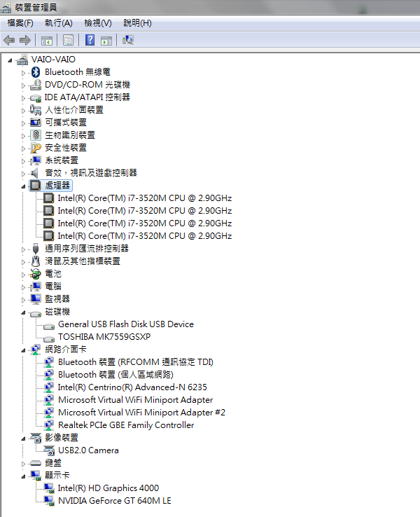Click the 影像裝置 camera category icon

click(35, 438)
